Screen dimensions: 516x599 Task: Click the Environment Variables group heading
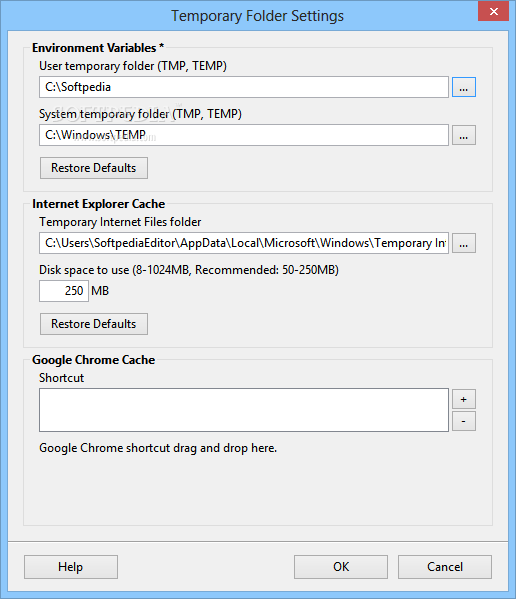tap(98, 48)
